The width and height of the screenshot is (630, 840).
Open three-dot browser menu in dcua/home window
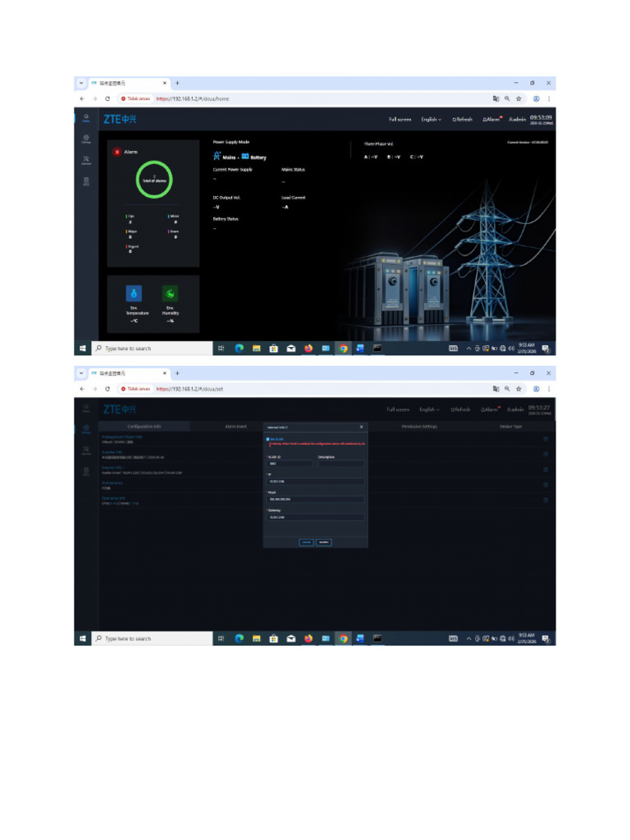click(549, 98)
